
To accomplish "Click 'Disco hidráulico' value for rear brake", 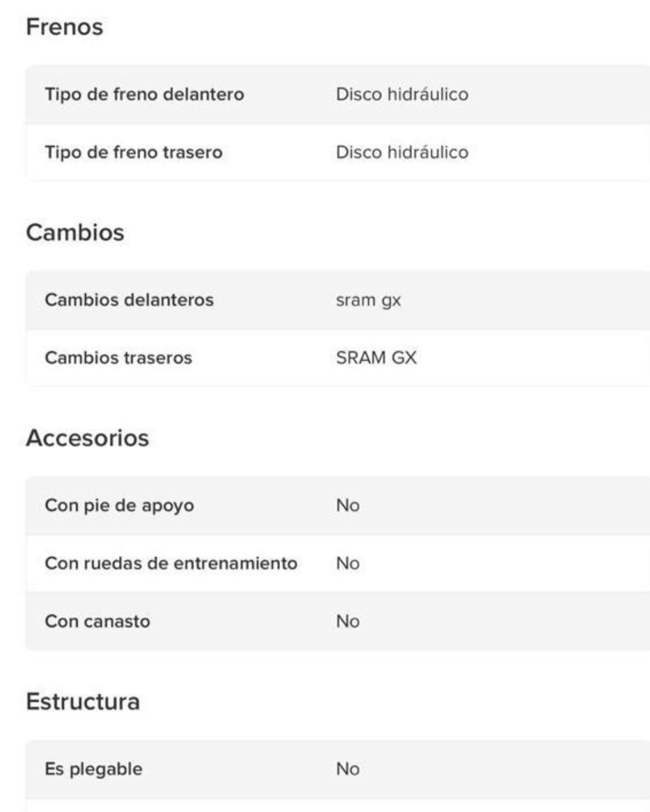I will [x=402, y=152].
